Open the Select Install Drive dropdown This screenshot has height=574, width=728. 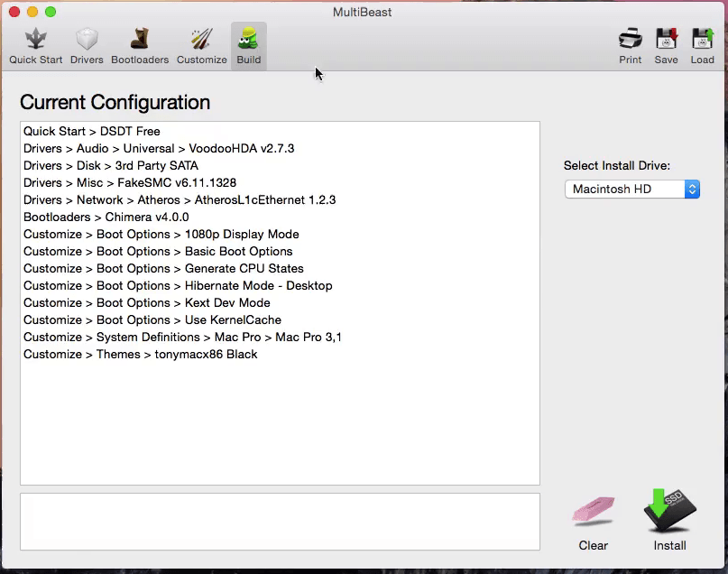(632, 189)
